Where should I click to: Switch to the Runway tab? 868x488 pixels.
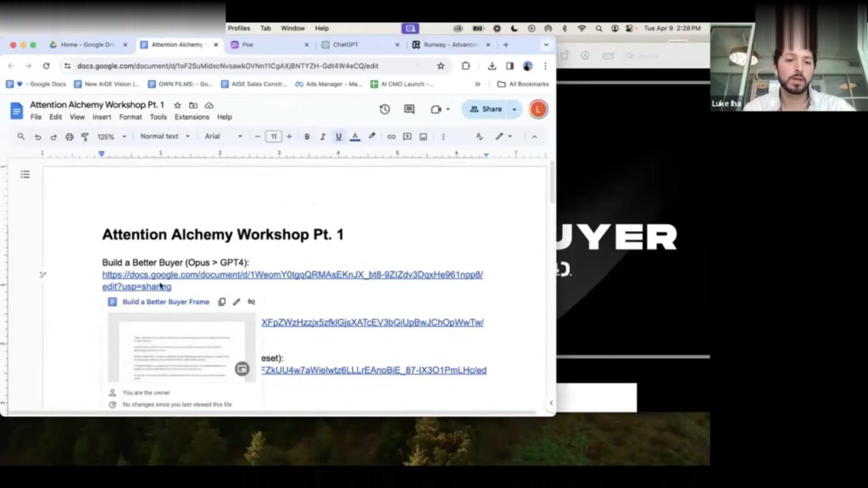coord(451,45)
